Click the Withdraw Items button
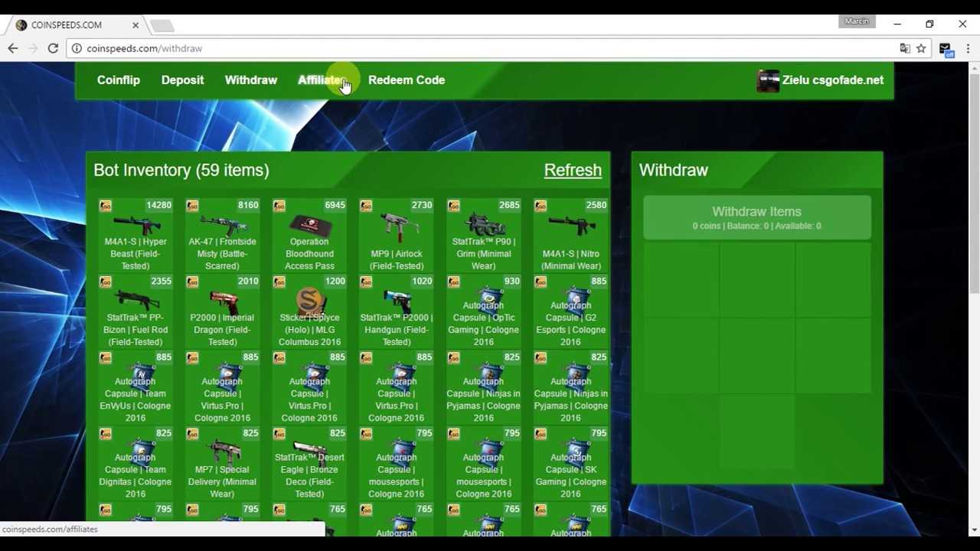This screenshot has width=980, height=551. (757, 217)
